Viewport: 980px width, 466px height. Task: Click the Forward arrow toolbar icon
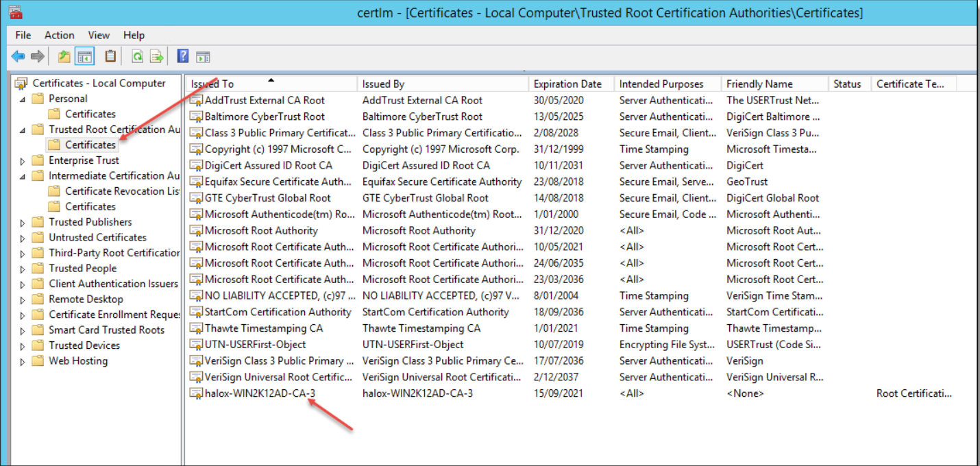(38, 56)
